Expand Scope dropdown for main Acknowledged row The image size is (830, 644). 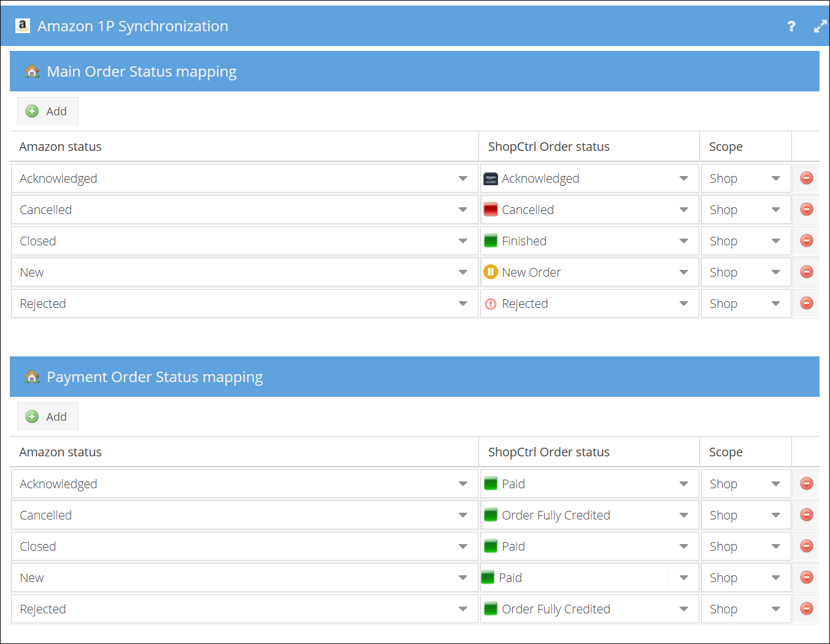(x=745, y=178)
